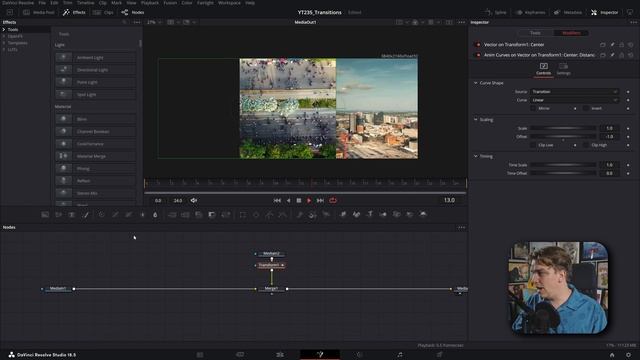This screenshot has height=360, width=640.
Task: Open the Source dropdown showing Transition
Action: click(575, 91)
